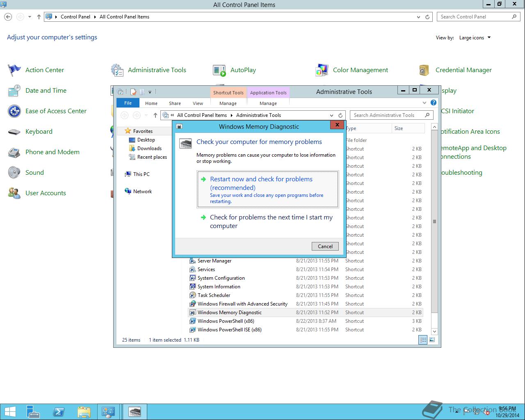The height and width of the screenshot is (420, 525).
Task: Go up one level in Administrative Tools
Action: (x=155, y=115)
